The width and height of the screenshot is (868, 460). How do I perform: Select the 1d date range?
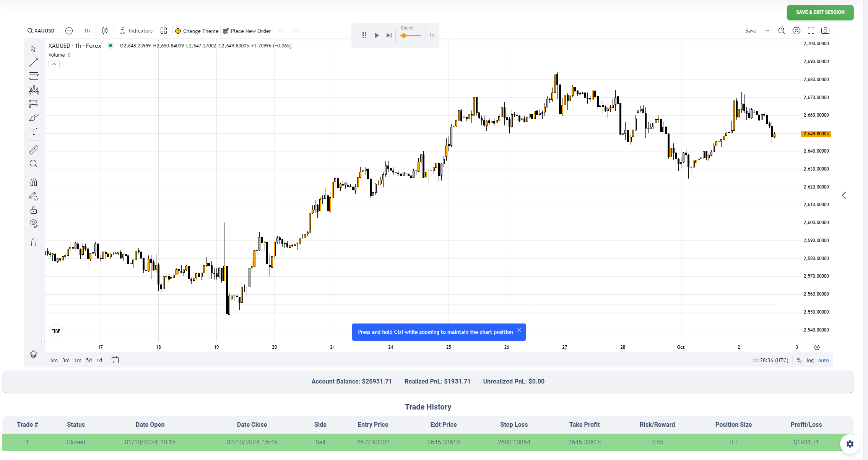[99, 360]
